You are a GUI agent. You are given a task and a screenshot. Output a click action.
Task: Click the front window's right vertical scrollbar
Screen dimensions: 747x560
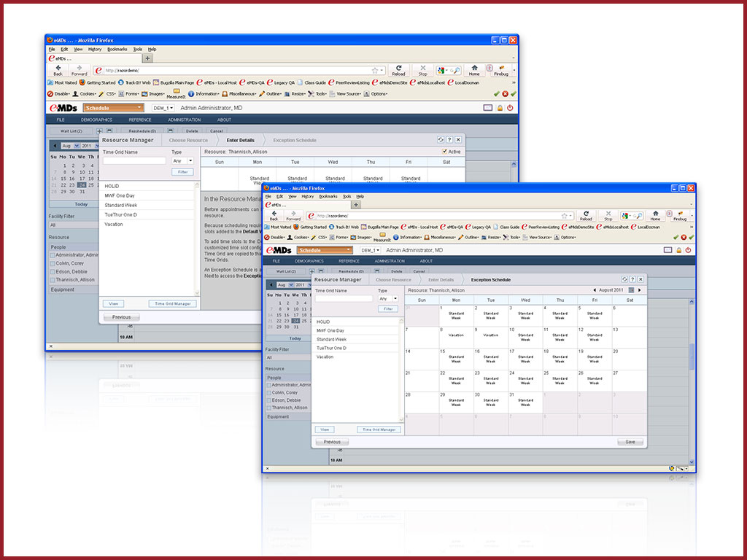click(692, 381)
